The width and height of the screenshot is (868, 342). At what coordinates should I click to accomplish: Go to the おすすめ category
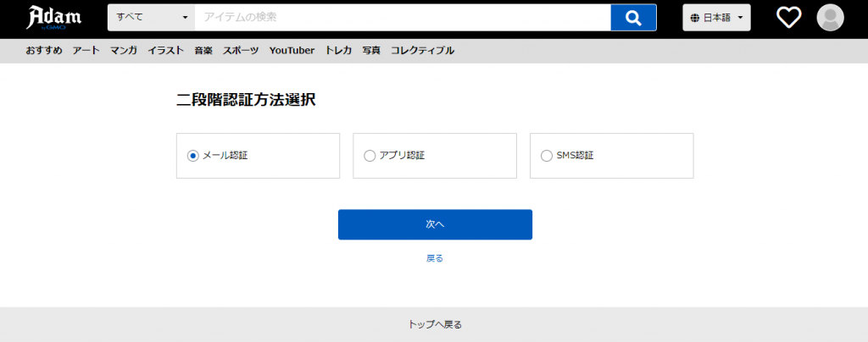point(43,51)
